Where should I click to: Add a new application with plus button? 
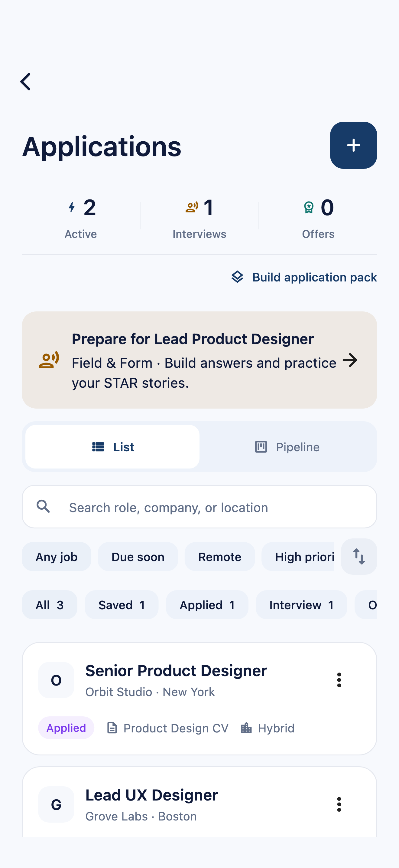point(353,145)
